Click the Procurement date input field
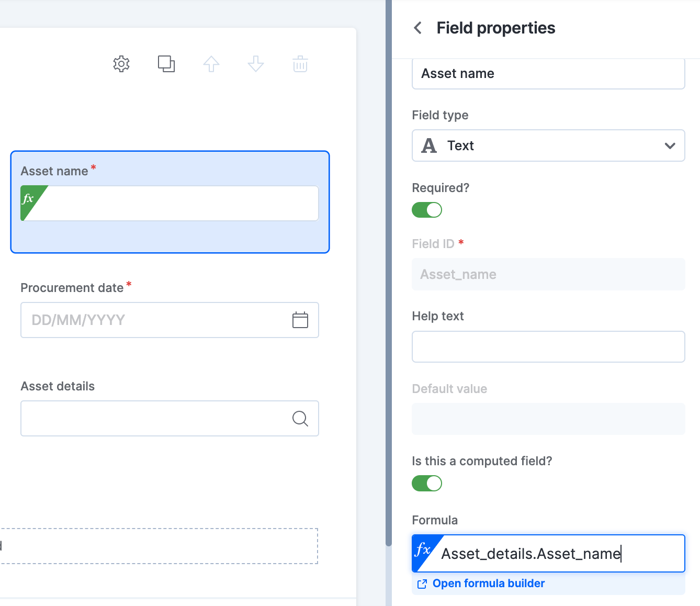This screenshot has height=606, width=700. point(170,320)
